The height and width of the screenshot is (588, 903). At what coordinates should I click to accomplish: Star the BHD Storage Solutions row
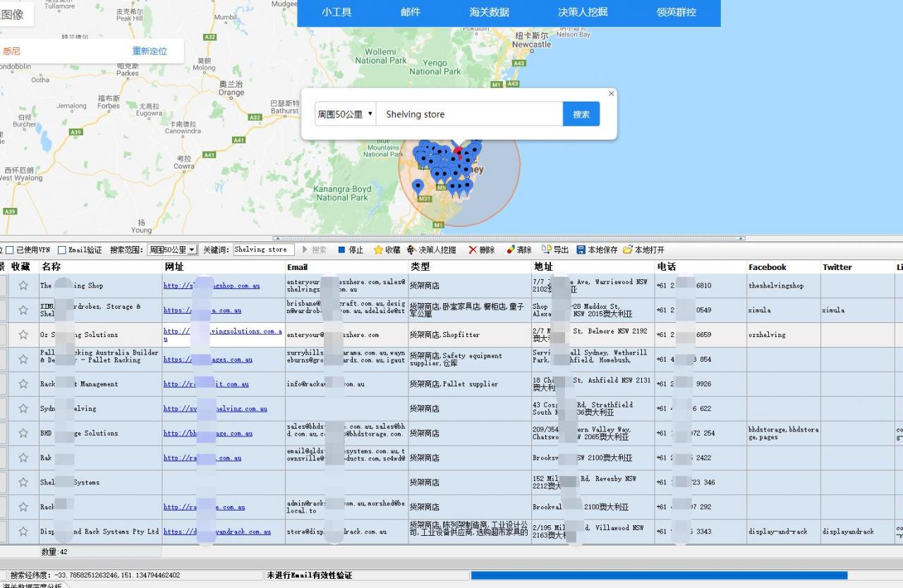pyautogui.click(x=23, y=433)
